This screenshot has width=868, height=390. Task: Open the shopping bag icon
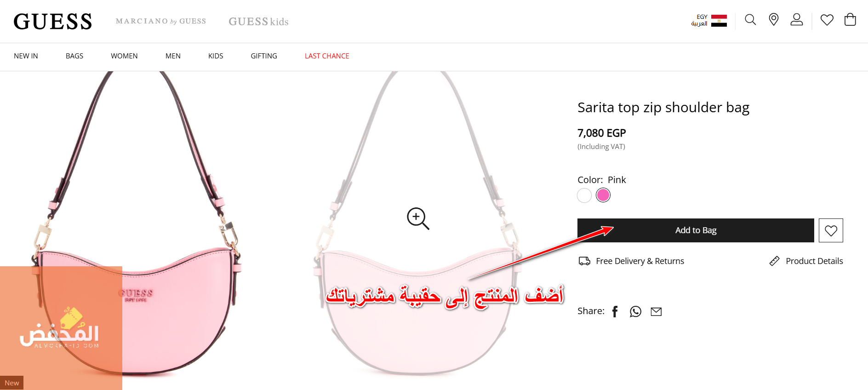pos(850,19)
